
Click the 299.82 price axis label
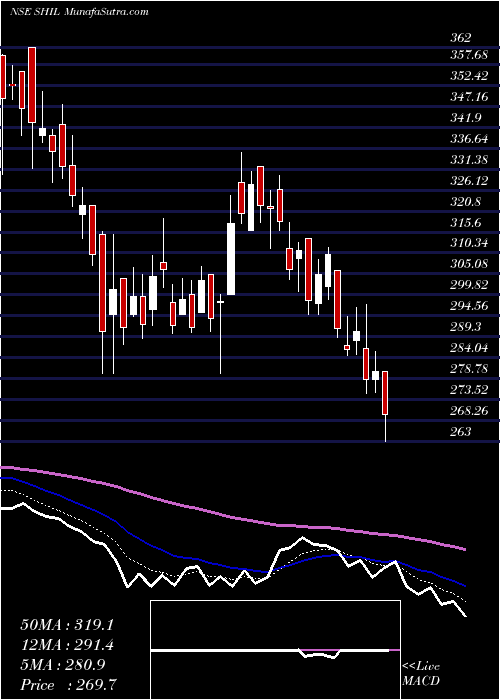pos(469,285)
